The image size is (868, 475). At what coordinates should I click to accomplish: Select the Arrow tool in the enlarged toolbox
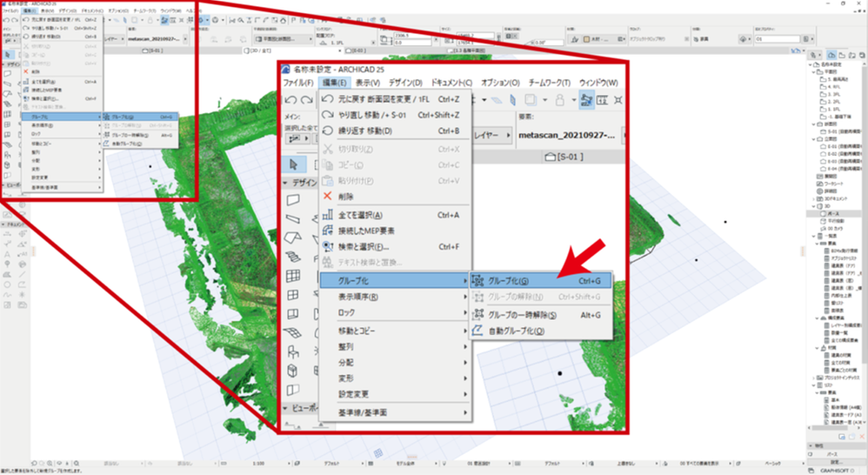tap(293, 164)
